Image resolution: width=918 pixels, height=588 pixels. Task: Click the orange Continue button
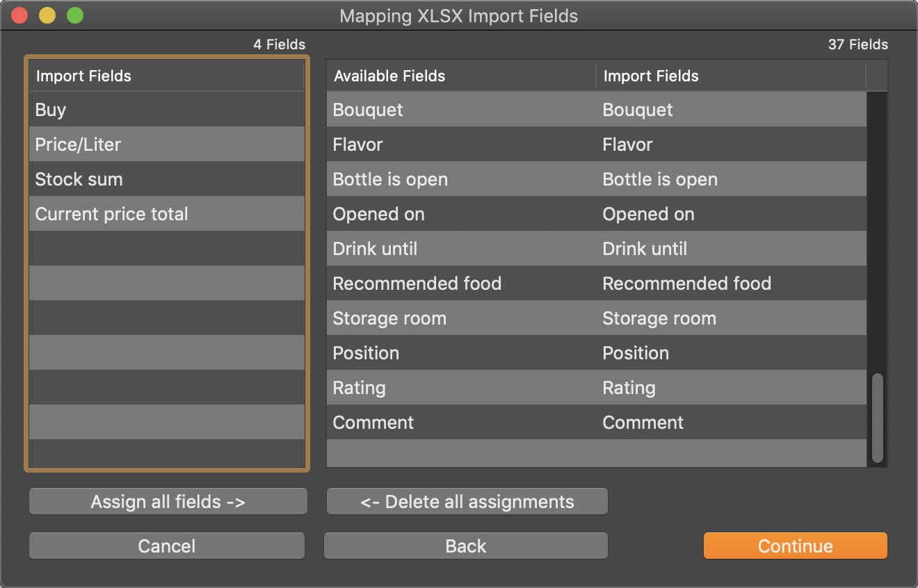pos(795,546)
